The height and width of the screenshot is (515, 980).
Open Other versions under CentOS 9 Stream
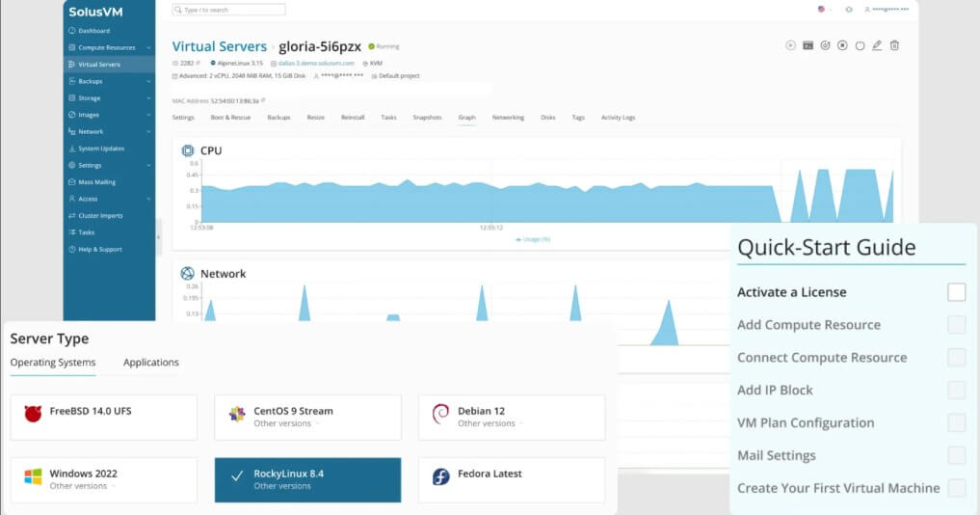(285, 423)
